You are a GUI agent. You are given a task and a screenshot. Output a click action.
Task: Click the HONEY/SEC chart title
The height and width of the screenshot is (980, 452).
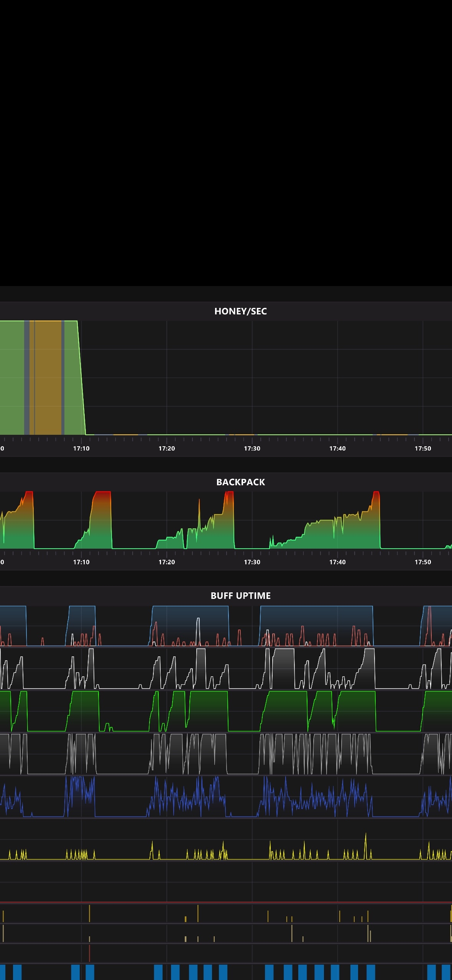coord(240,311)
